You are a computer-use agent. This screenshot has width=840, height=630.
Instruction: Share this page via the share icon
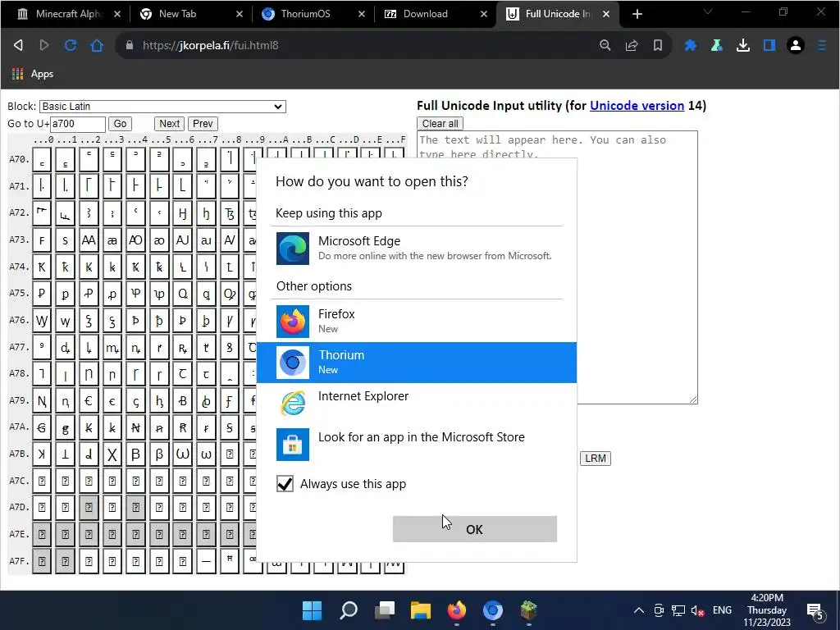click(x=632, y=46)
